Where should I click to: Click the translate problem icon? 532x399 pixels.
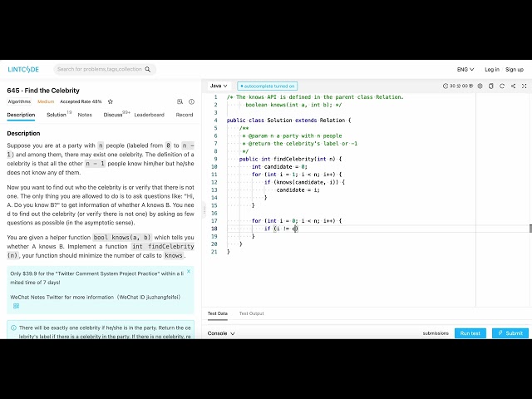pos(180,101)
